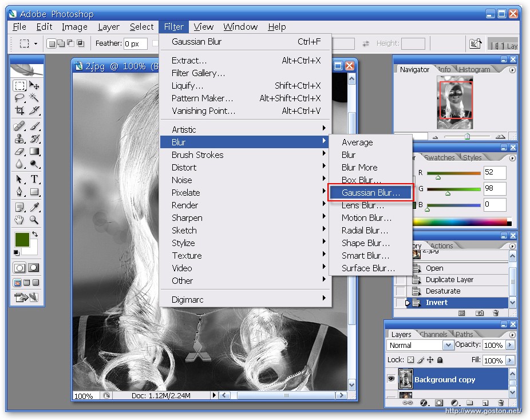Select the Move tool
The width and height of the screenshot is (530, 420).
coord(34,85)
